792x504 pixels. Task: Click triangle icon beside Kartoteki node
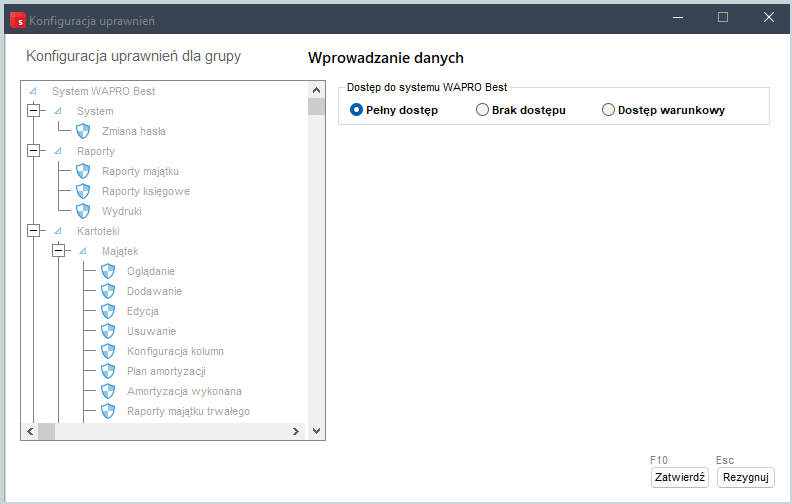[x=58, y=231]
